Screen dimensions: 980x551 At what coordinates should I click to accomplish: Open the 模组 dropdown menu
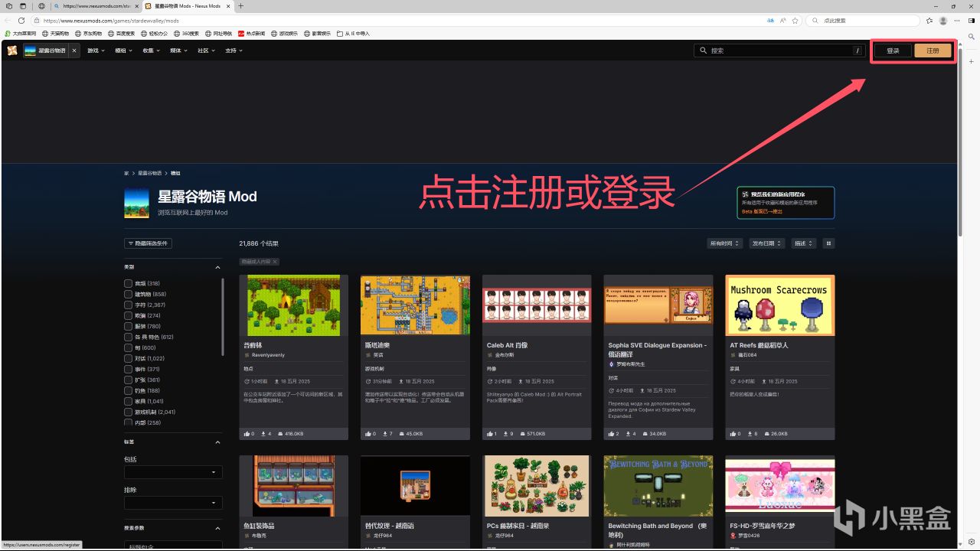[x=123, y=51]
